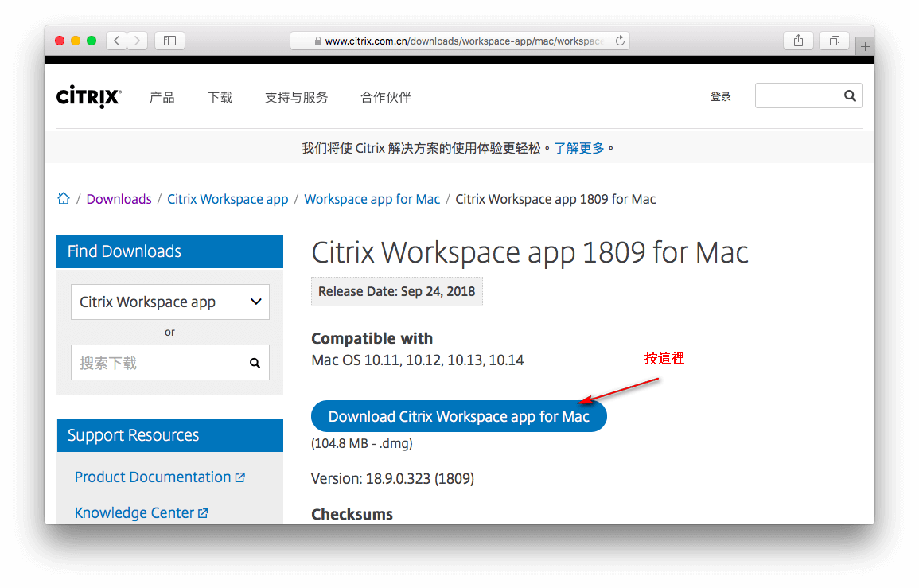Click the Version: 18.9.0.323 (1809) text
Viewport: 919px width, 588px height.
(x=393, y=478)
